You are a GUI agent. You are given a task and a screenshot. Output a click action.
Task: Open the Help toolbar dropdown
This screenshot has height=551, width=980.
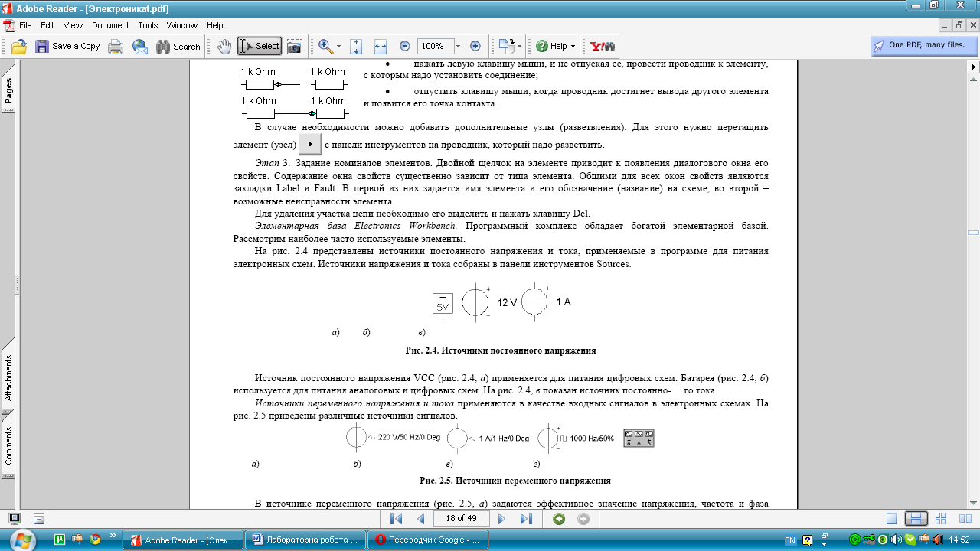pyautogui.click(x=555, y=46)
